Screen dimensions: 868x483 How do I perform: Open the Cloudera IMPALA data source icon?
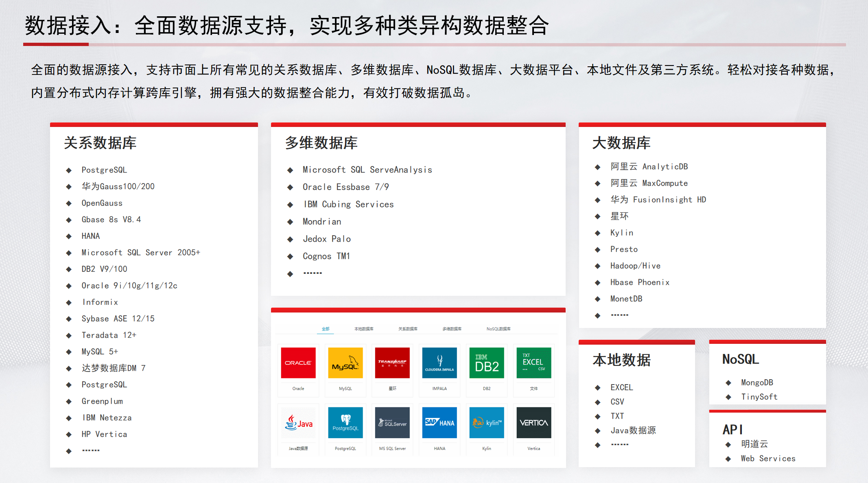click(439, 363)
